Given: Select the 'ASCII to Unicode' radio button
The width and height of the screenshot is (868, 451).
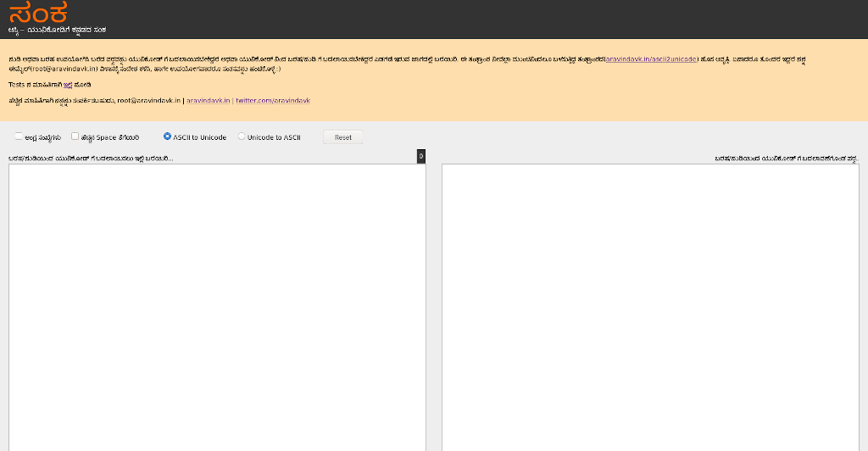Looking at the screenshot, I should tap(168, 136).
